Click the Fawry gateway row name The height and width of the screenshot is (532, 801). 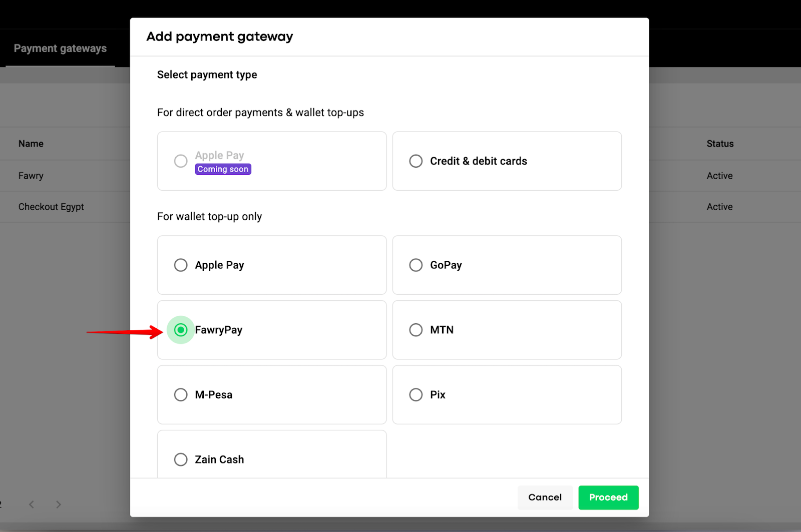(x=31, y=176)
